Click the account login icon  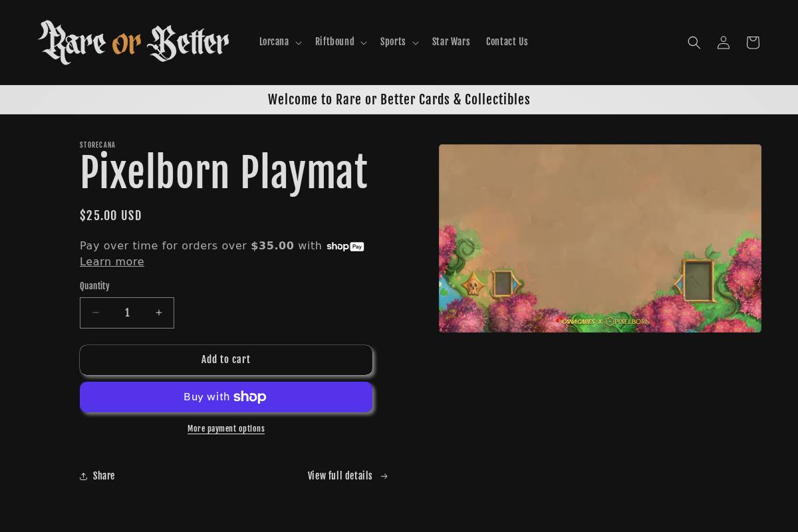723,43
